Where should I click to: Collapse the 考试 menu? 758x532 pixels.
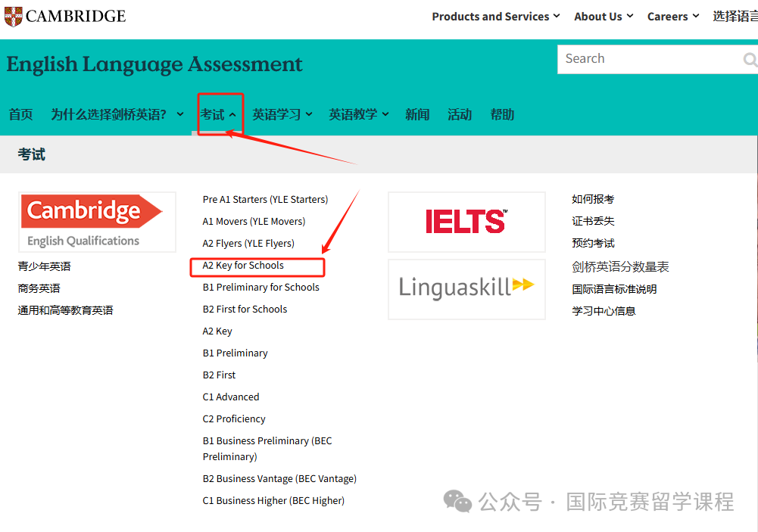point(219,114)
